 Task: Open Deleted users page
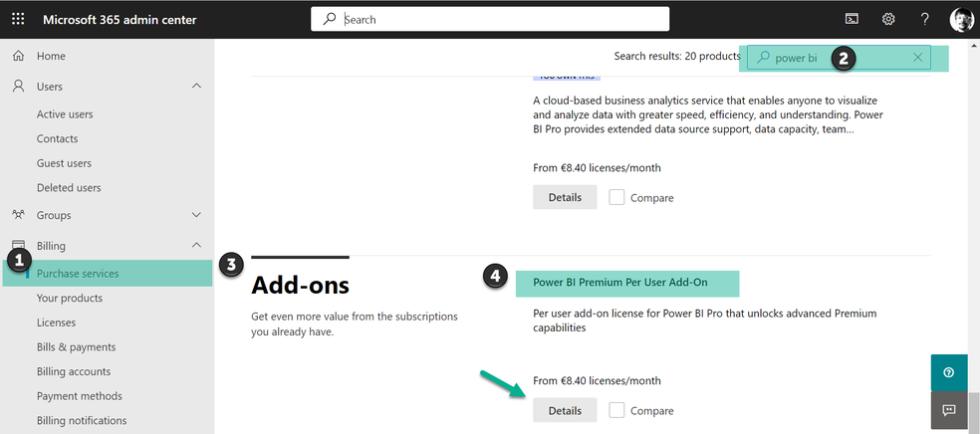tap(69, 187)
